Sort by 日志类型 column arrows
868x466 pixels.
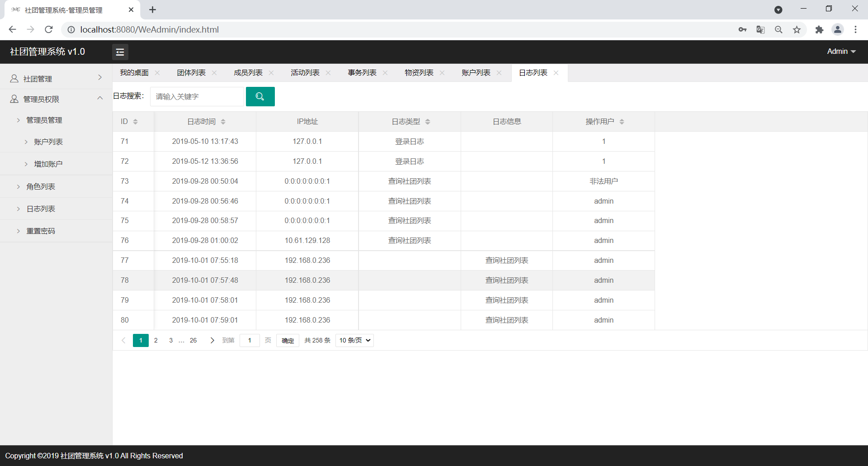pos(428,122)
